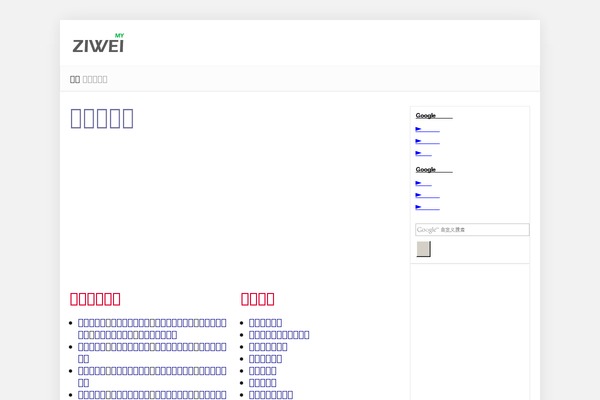Focus the Google custom search input field
Viewport: 600px width, 400px height.
pyautogui.click(x=472, y=230)
